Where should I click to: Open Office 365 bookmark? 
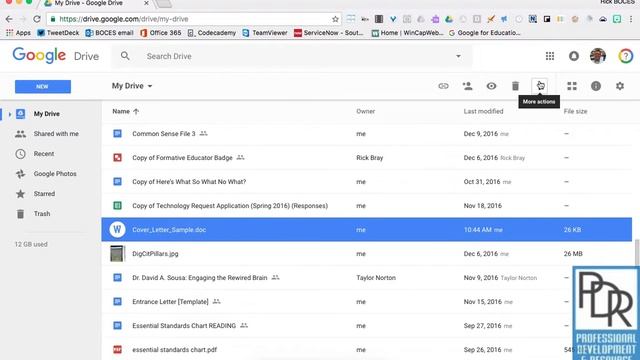161,33
